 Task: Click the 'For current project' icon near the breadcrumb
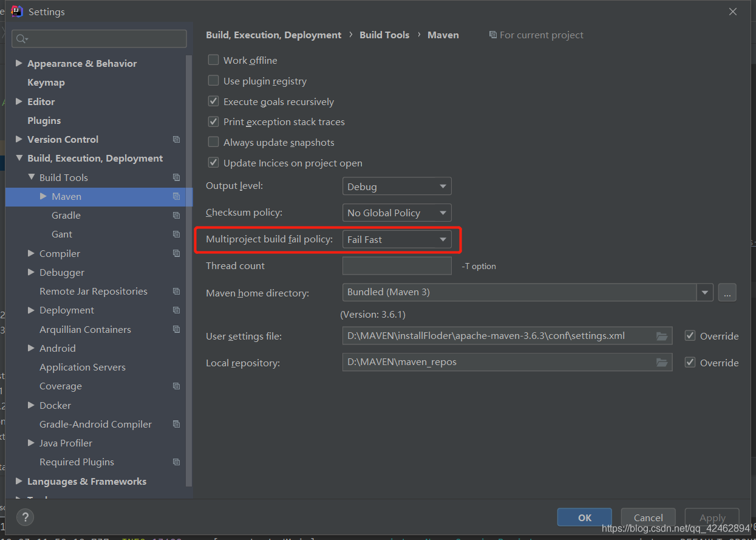[x=493, y=35]
